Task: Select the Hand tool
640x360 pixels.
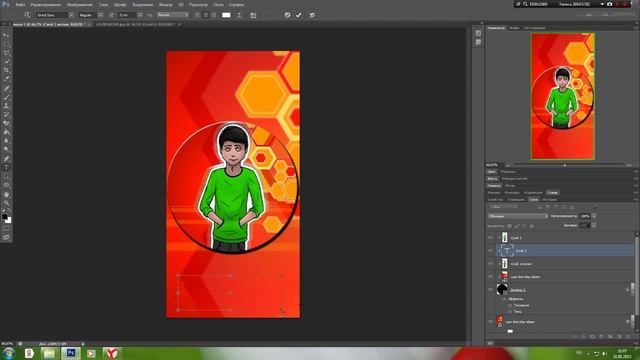Action: (x=6, y=194)
